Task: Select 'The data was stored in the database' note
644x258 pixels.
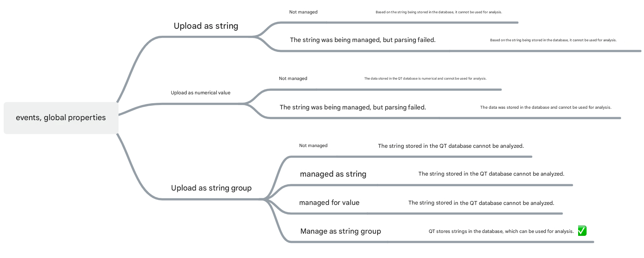Action: [x=546, y=108]
